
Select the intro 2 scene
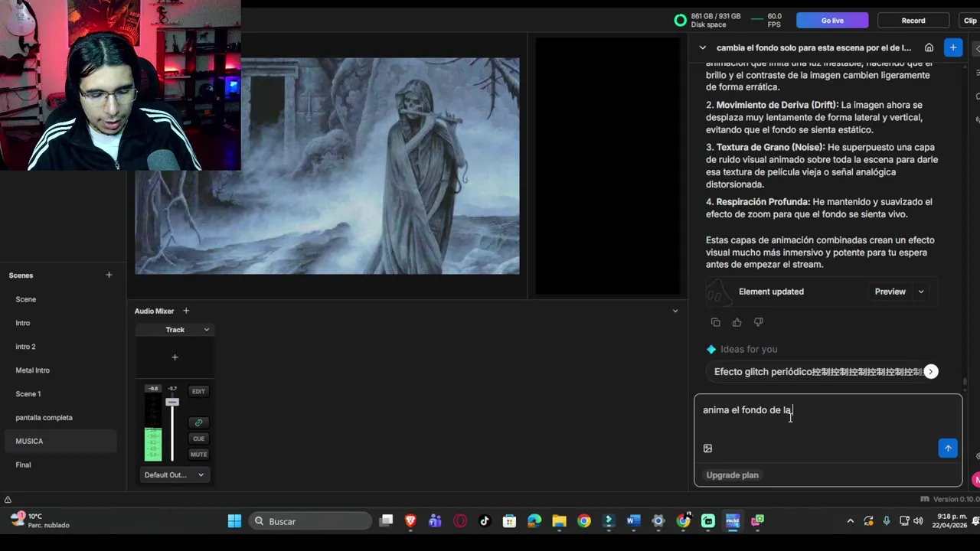tap(60, 347)
